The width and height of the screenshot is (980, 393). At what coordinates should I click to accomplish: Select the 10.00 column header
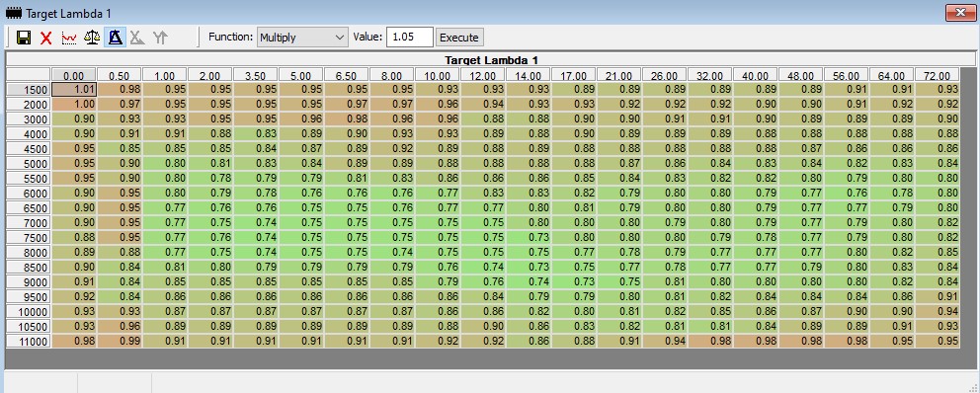click(438, 76)
